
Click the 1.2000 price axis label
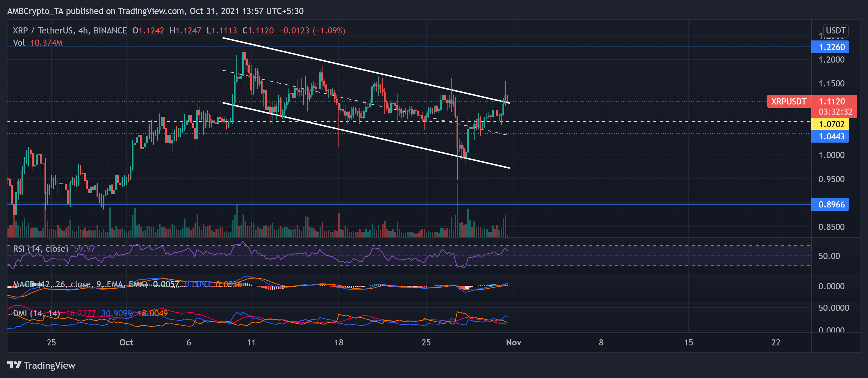[831, 60]
